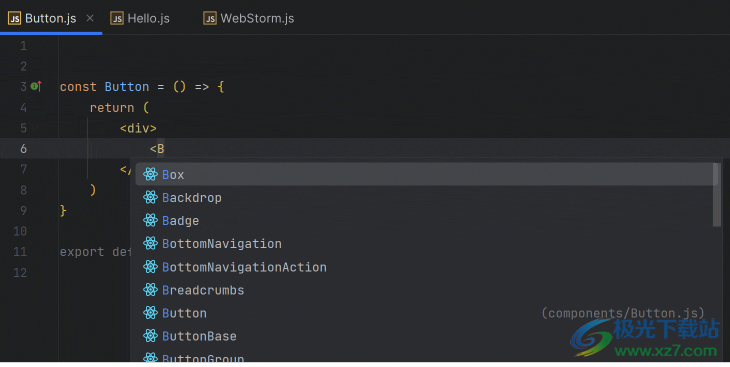Screen dimensions: 730x367
Task: Click line number 3 in the gutter
Action: [23, 87]
